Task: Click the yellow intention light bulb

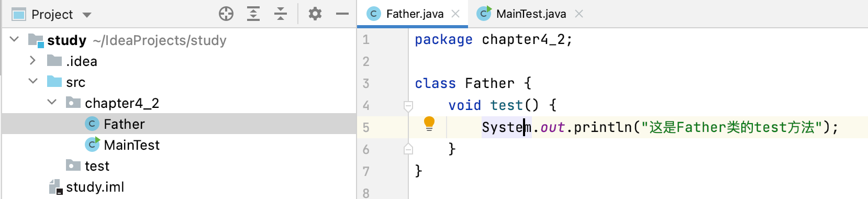Action: point(429,124)
